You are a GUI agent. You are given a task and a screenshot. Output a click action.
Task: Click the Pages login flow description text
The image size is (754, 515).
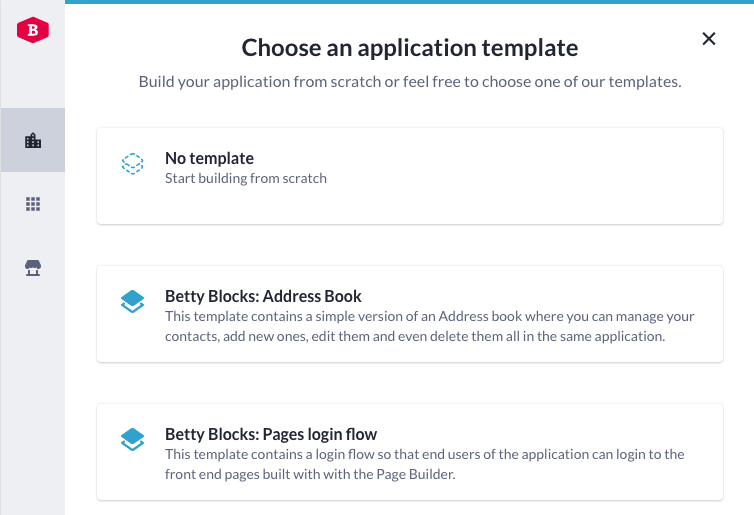[424, 465]
